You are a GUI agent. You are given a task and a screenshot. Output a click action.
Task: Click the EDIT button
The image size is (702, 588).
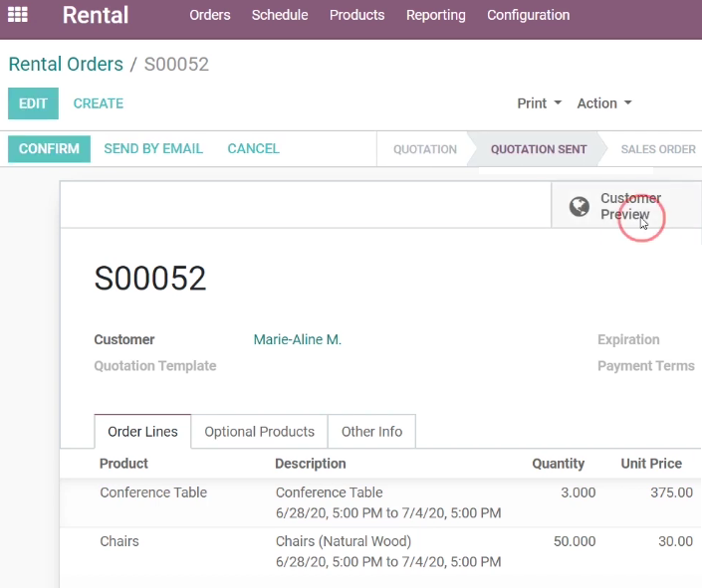33,103
